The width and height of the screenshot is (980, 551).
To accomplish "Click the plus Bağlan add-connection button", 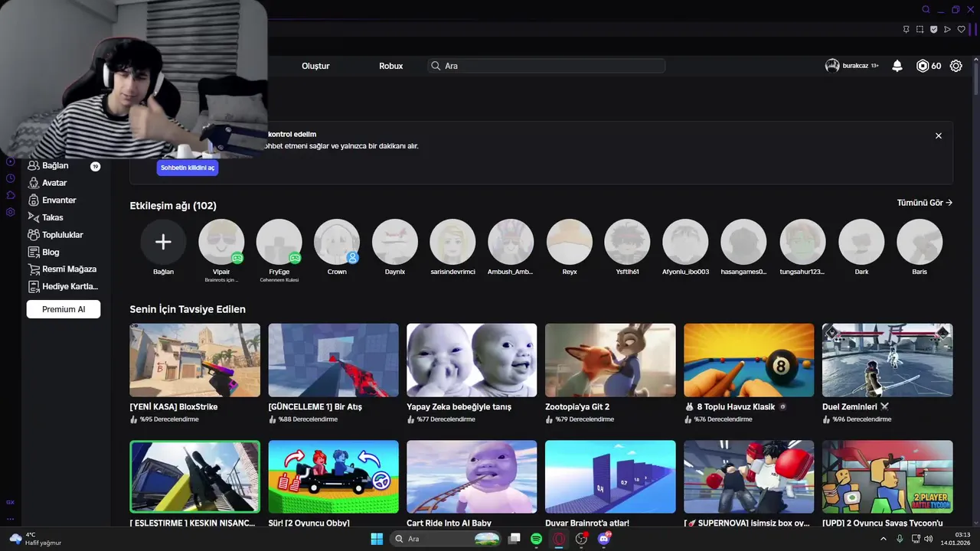I will pos(163,242).
